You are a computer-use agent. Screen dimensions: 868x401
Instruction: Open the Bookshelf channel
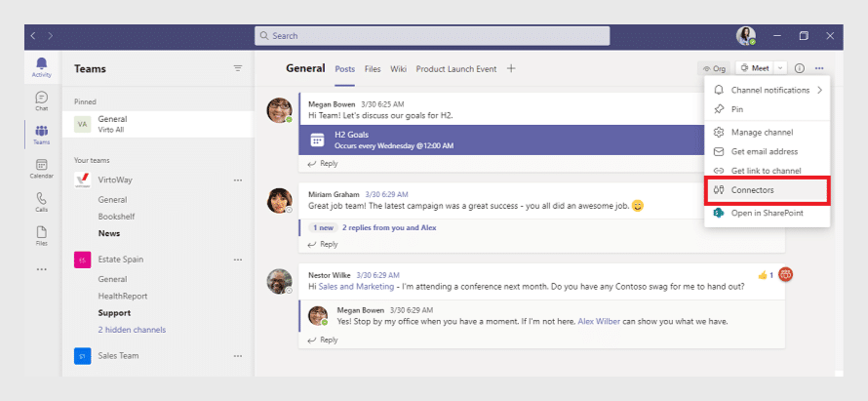point(116,217)
